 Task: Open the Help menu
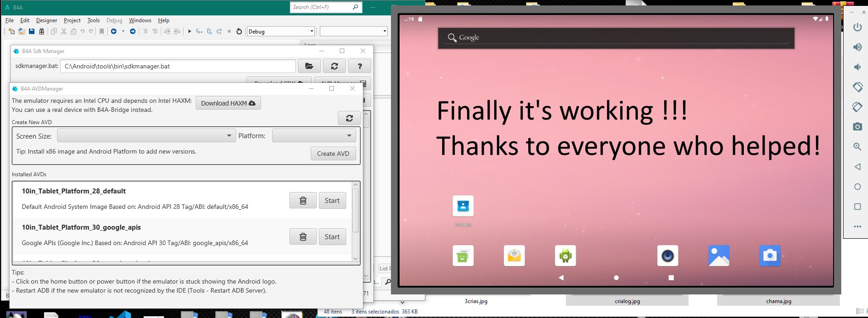pos(164,20)
